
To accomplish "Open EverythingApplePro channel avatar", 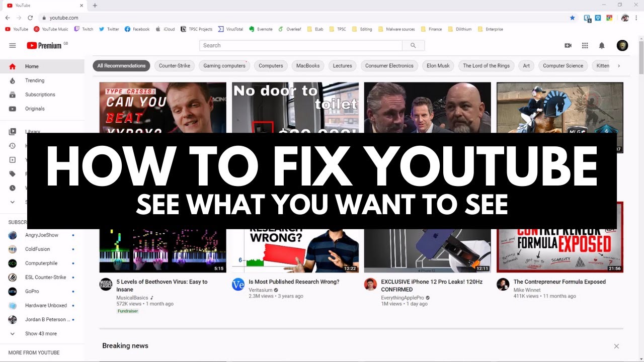I will 370,284.
